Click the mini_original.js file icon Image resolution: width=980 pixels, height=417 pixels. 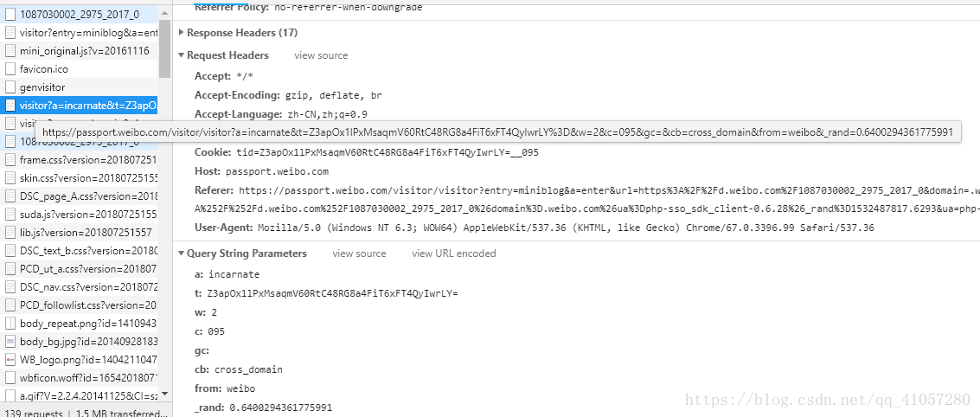(x=11, y=51)
